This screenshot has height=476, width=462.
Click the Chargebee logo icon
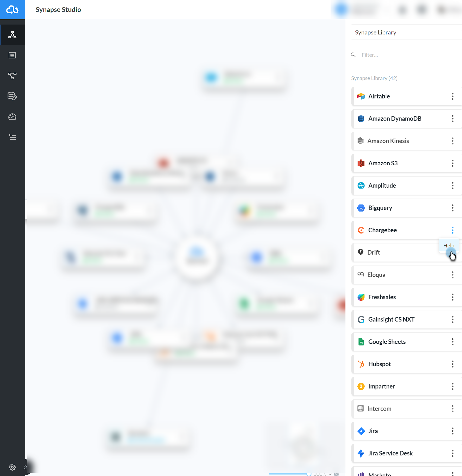(361, 230)
